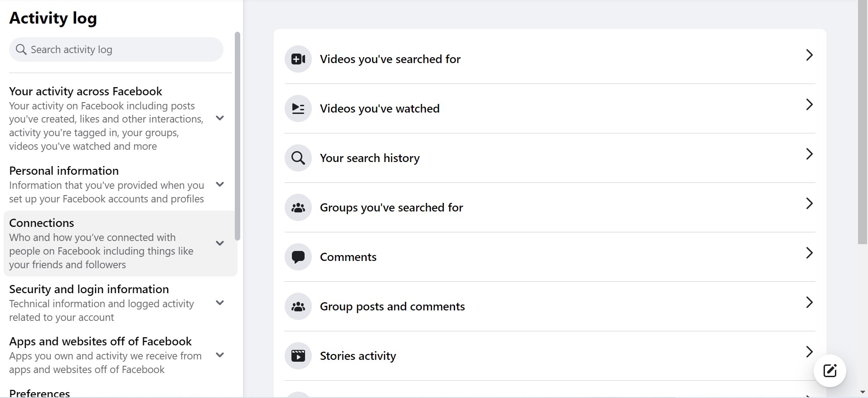This screenshot has height=398, width=868.
Task: Click the clapperboard Stories activity icon
Action: tap(298, 356)
